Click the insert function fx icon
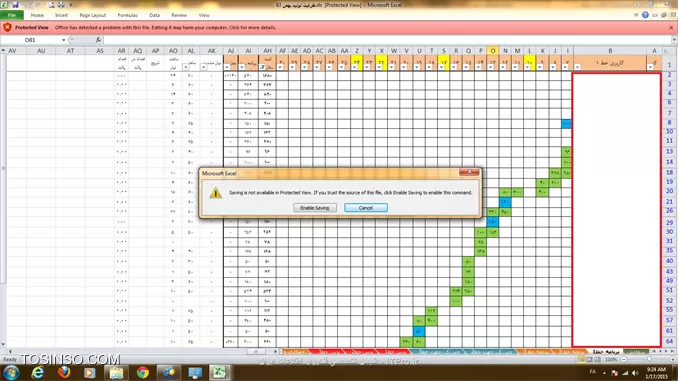Viewport: 678px width, 381px height. click(98, 40)
